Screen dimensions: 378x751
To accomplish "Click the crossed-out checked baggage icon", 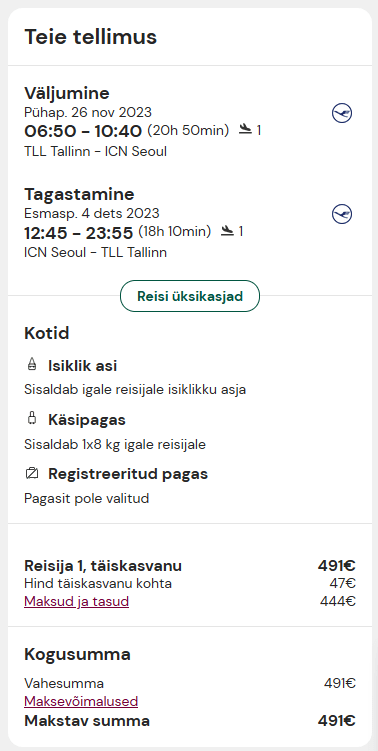I will pos(32,474).
